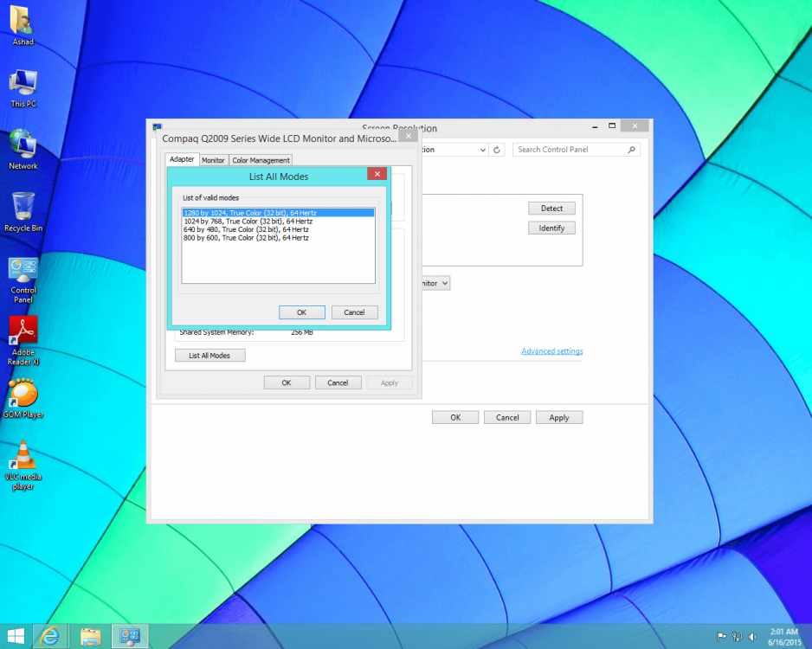Select 640 by 480 mode

(x=278, y=229)
